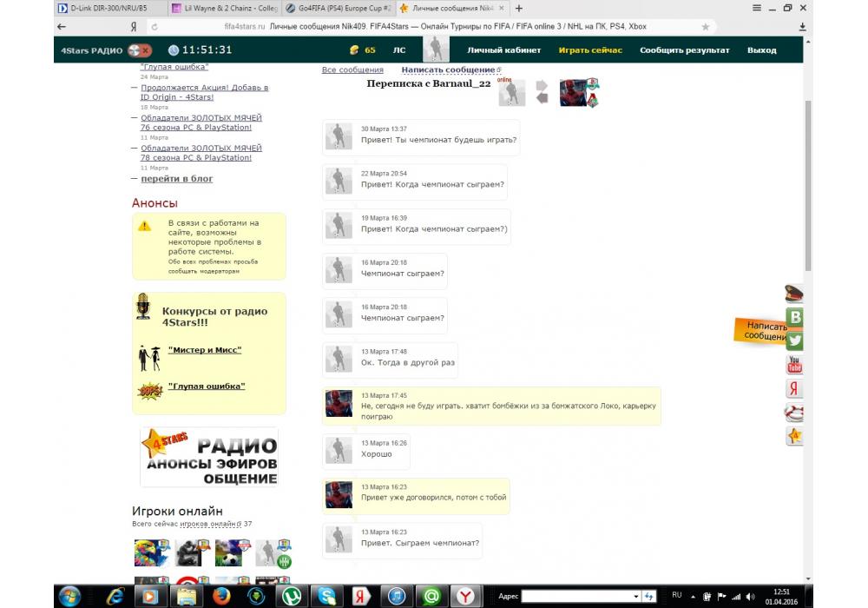The height and width of the screenshot is (608, 868).
Task: Open the Yandex Я icon in the side panel
Action: (x=794, y=388)
